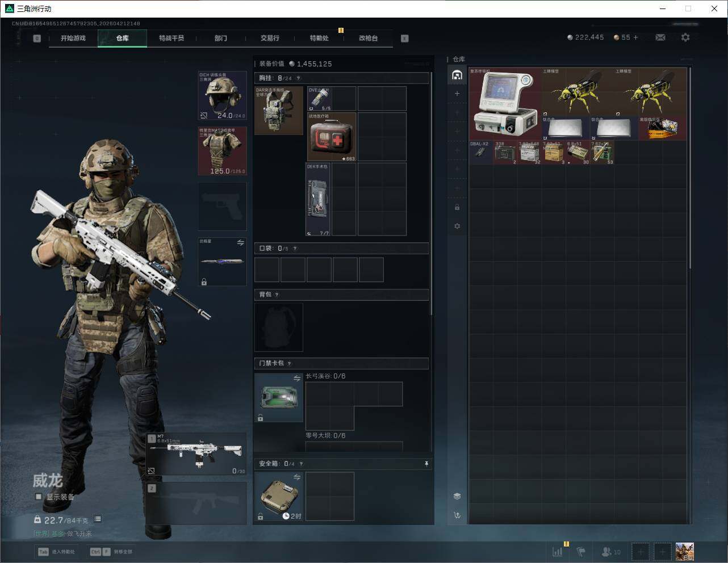Show help for 门禁卡包 keycard section
This screenshot has height=563, width=728.
(289, 363)
